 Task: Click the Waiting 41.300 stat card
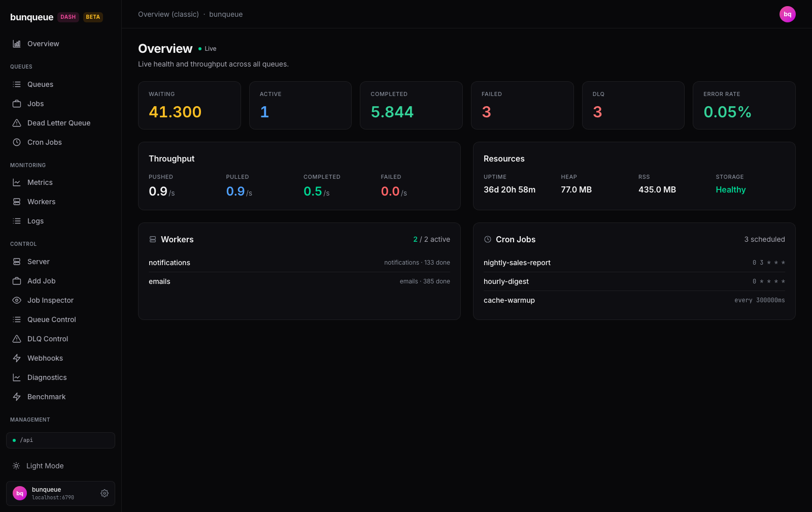[189, 105]
